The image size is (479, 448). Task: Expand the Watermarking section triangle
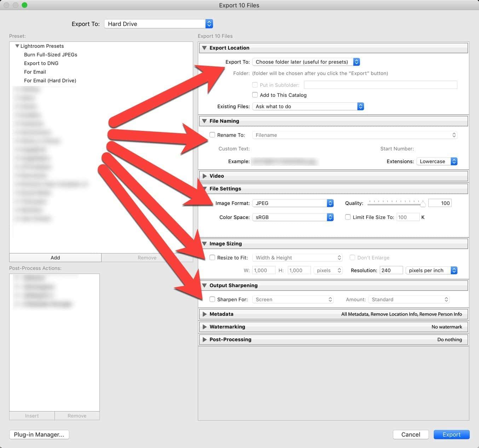click(204, 327)
